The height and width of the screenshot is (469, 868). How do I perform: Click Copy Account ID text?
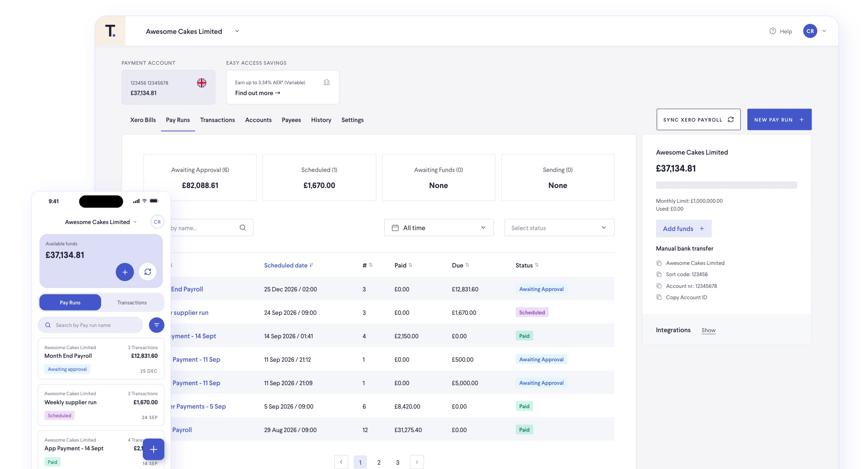[687, 297]
